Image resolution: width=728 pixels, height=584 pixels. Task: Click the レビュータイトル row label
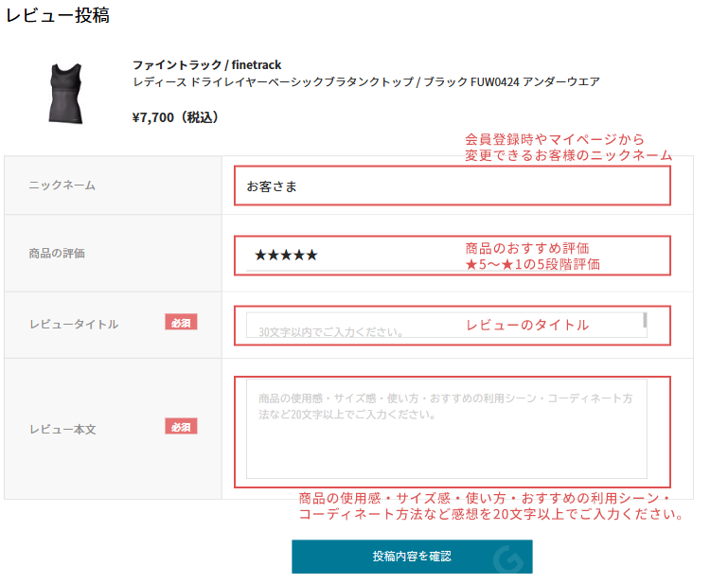74,324
